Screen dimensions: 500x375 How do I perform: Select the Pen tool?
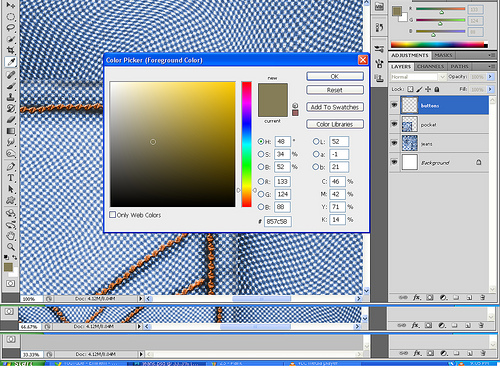[11, 166]
